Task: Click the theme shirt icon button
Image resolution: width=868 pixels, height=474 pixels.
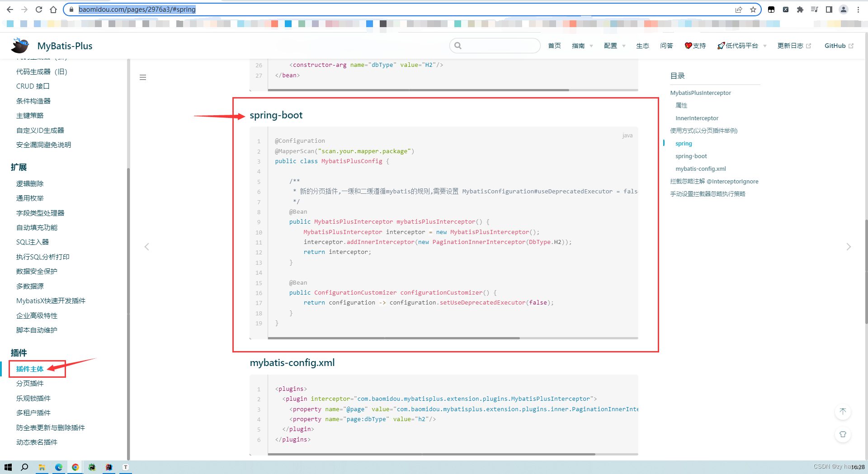Action: [x=843, y=434]
